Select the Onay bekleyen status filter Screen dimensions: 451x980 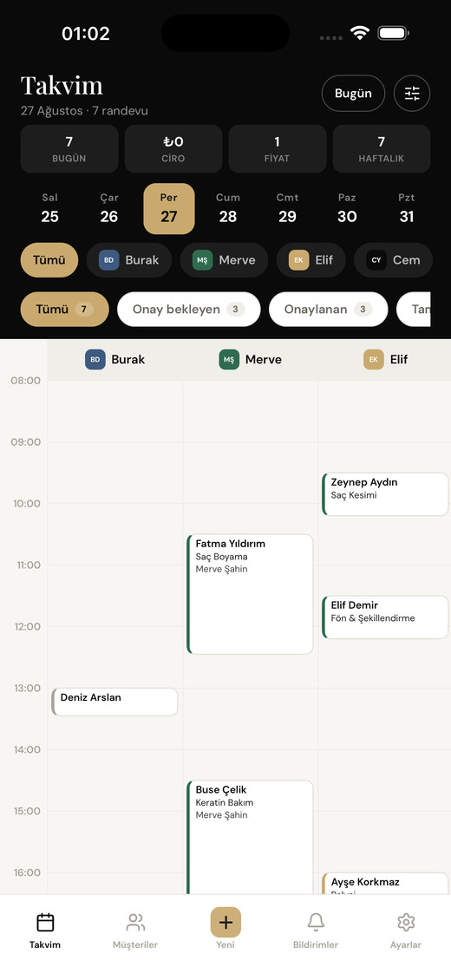(189, 310)
